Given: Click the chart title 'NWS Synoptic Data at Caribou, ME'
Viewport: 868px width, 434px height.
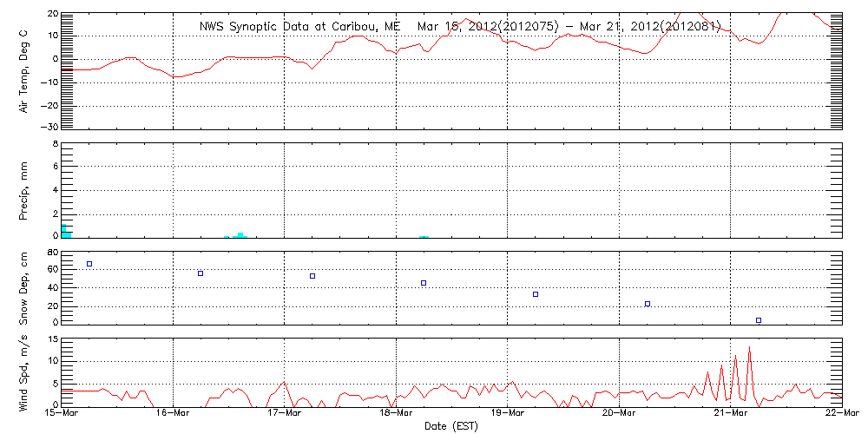Looking at the screenshot, I should click(x=299, y=26).
